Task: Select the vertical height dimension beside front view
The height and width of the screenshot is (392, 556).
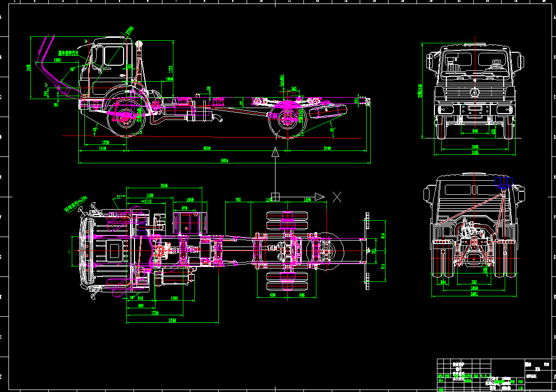Action: coord(420,91)
